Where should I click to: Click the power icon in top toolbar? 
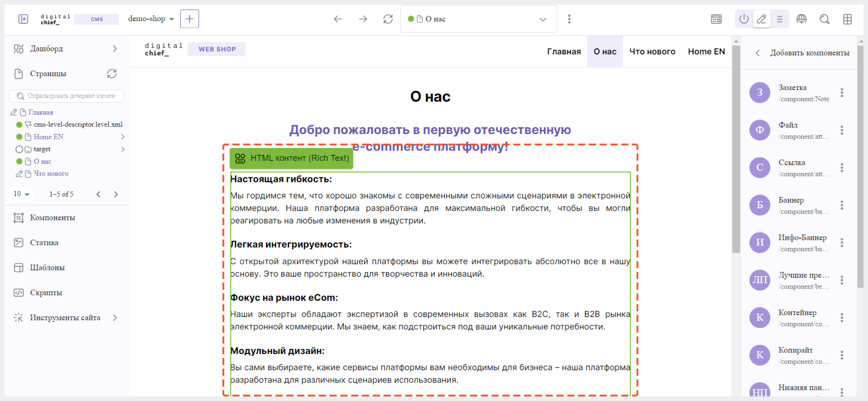coord(744,19)
